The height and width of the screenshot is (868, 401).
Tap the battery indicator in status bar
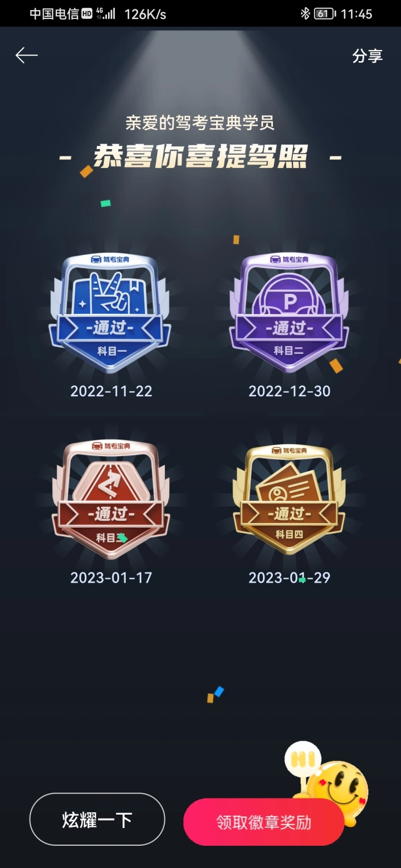(x=325, y=14)
